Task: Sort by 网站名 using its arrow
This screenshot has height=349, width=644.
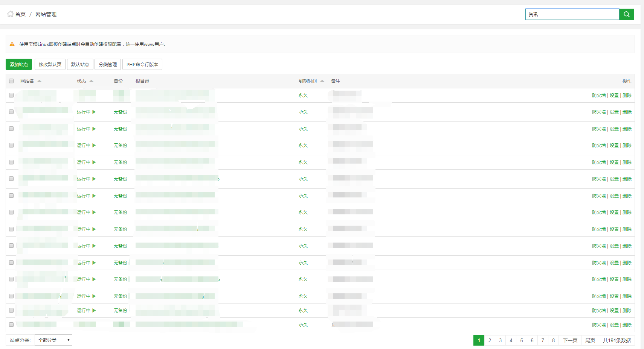Action: click(40, 81)
